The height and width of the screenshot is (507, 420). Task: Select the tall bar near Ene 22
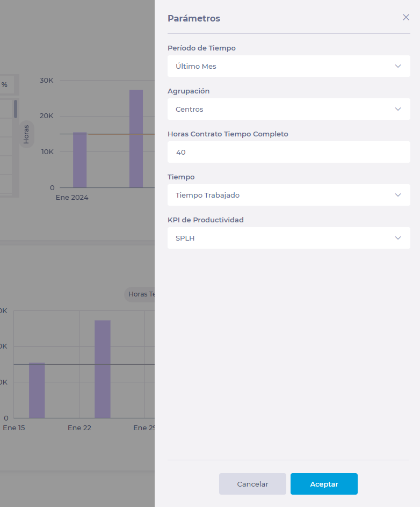[103, 369]
